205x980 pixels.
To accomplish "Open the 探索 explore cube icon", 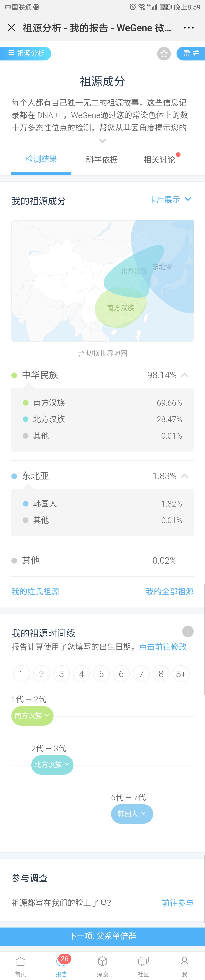I will point(102,967).
